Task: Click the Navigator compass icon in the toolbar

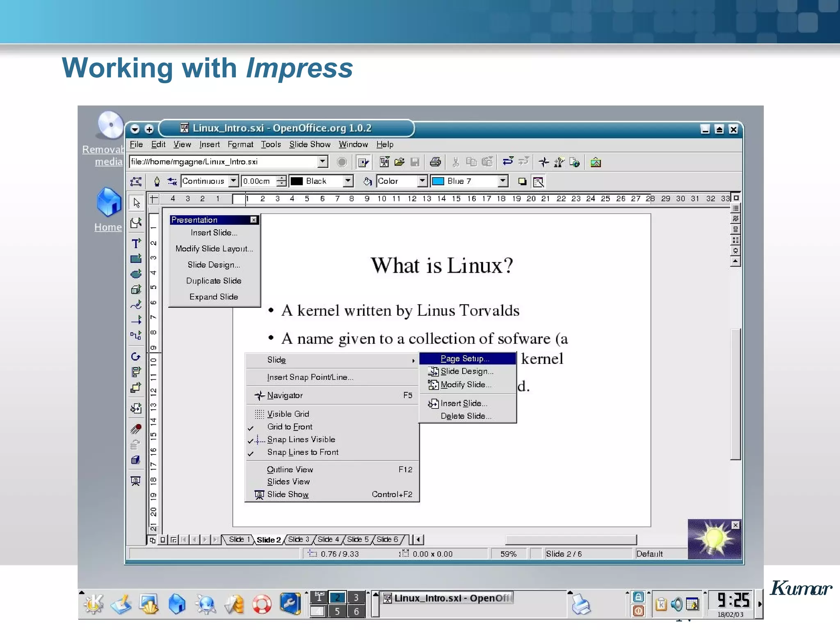Action: coord(544,162)
